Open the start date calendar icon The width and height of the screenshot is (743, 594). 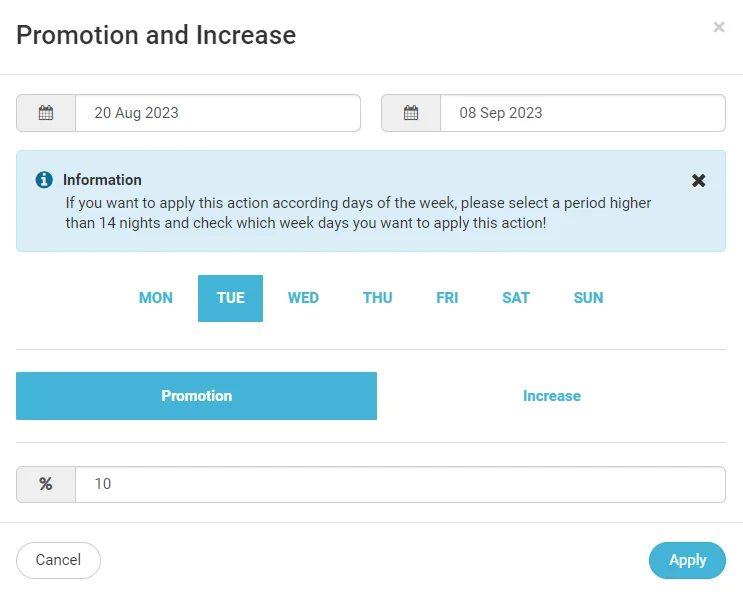(x=46, y=113)
